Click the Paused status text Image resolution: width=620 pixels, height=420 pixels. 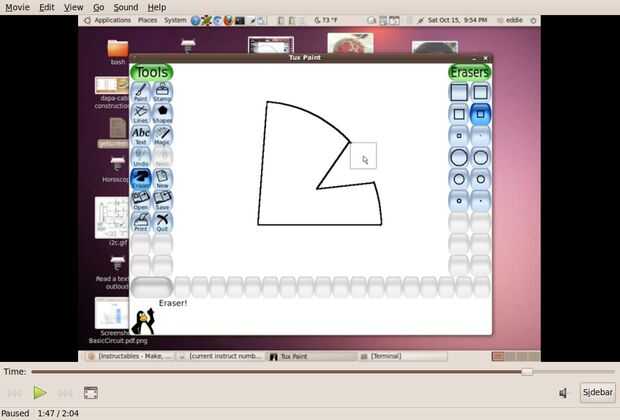(15, 413)
